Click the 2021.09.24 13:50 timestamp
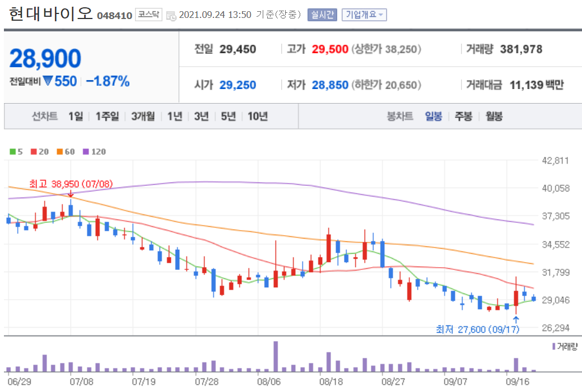Viewport: 582px width, 392px height. click(215, 15)
